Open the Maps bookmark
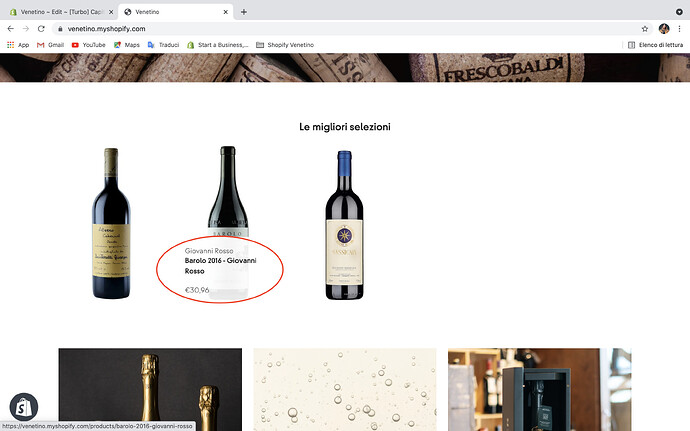 pyautogui.click(x=127, y=45)
